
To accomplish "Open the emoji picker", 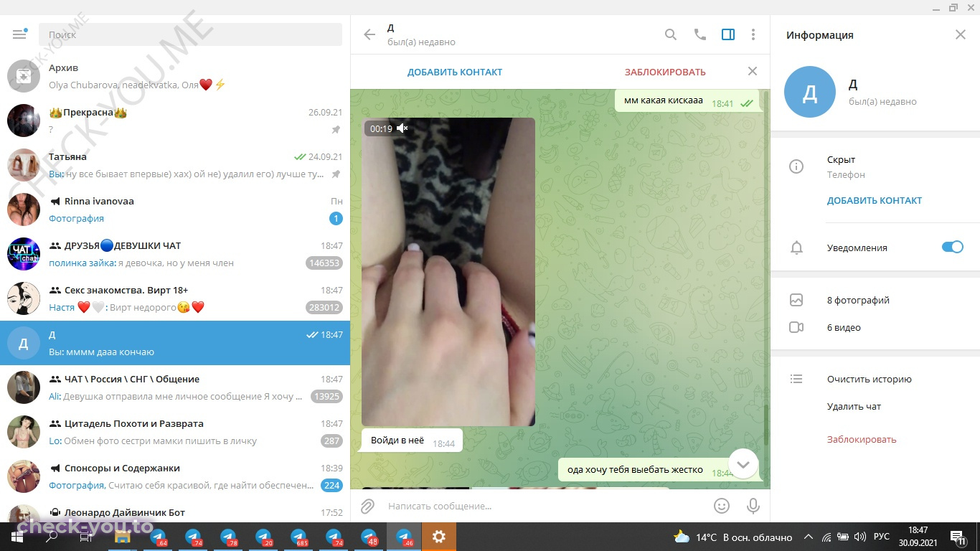I will [x=722, y=506].
